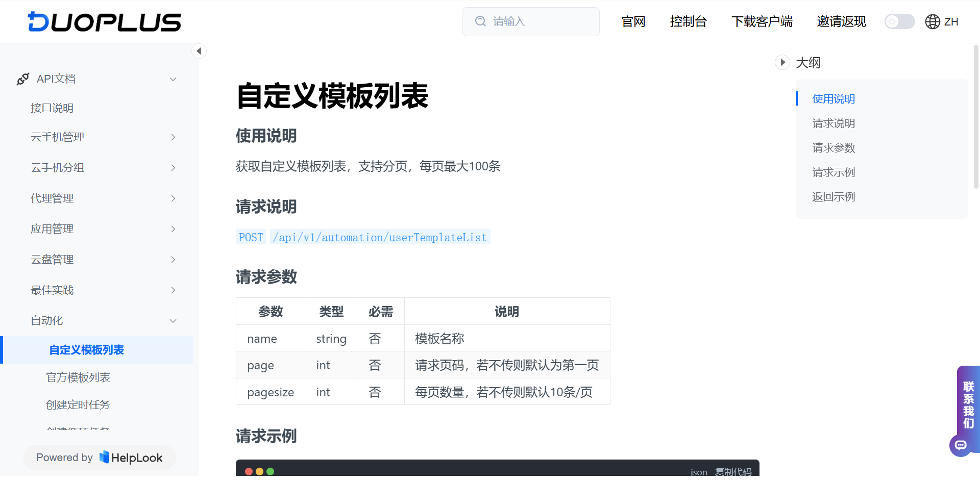Open the chat bubble support icon
980x483 pixels.
point(961,445)
